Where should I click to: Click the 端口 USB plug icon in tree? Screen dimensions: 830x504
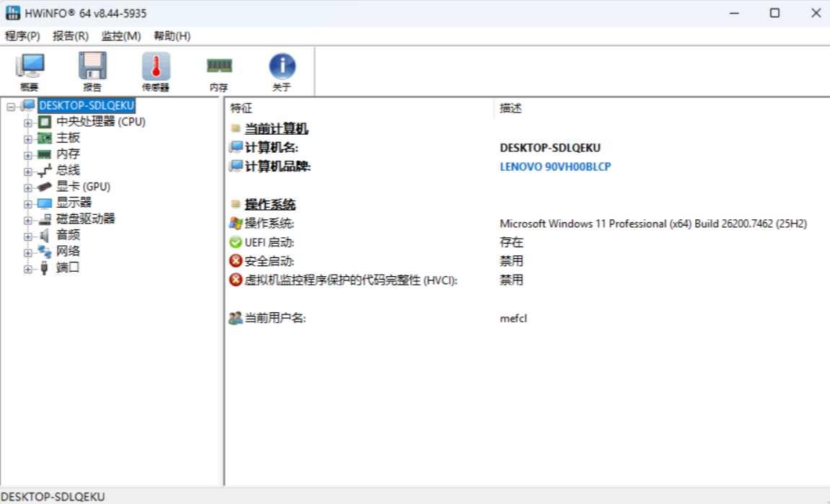tap(45, 268)
